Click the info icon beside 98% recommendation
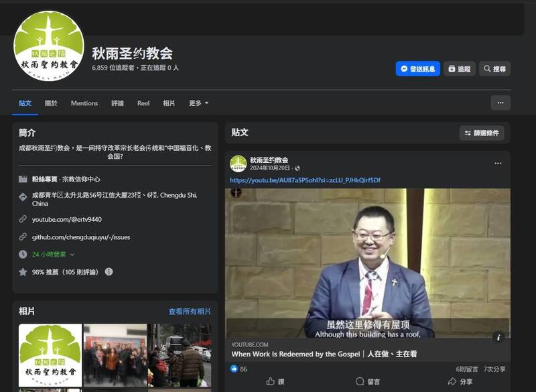 (109, 272)
